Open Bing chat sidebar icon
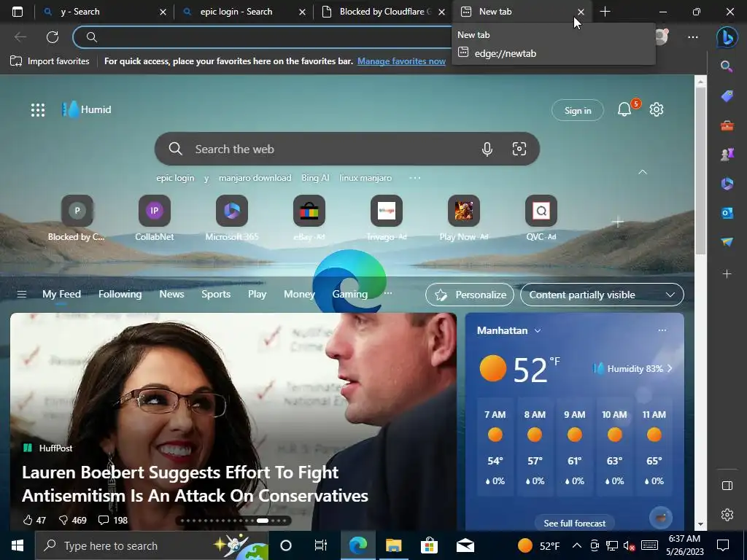The image size is (747, 560). [x=727, y=37]
